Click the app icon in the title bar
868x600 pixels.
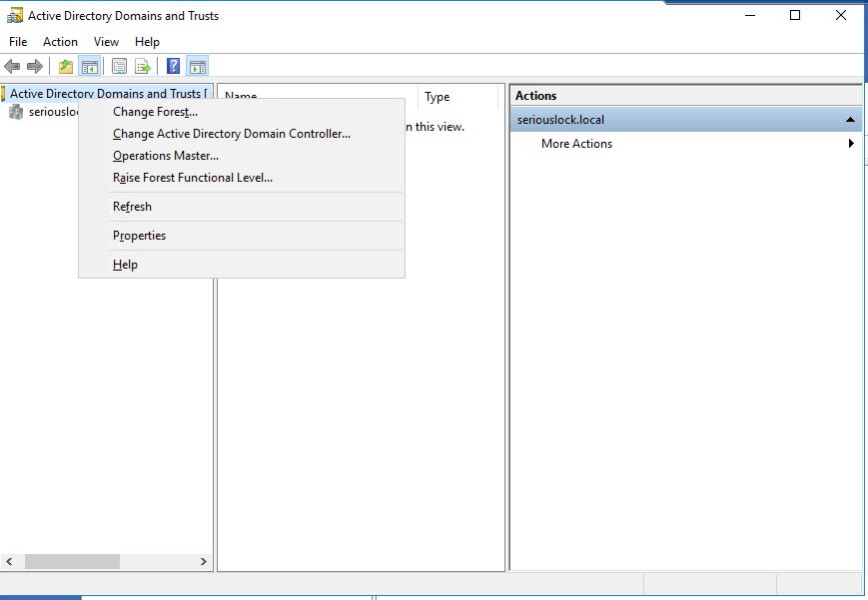click(x=14, y=16)
